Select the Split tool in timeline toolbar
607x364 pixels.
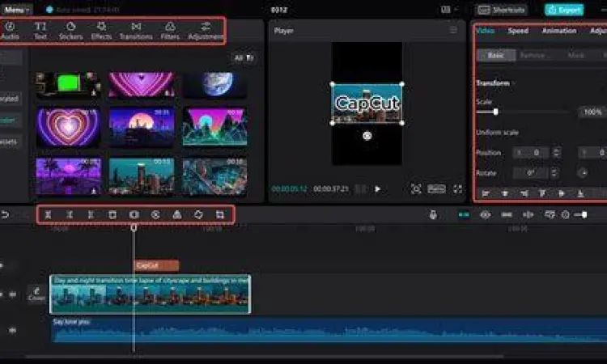pyautogui.click(x=48, y=214)
